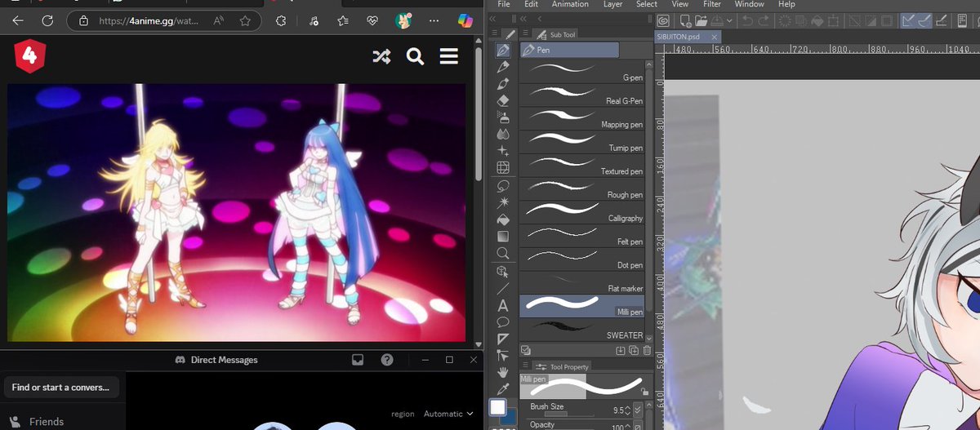Switch to the SIBUITON.psd tab
This screenshot has height=430, width=980.
[688, 37]
